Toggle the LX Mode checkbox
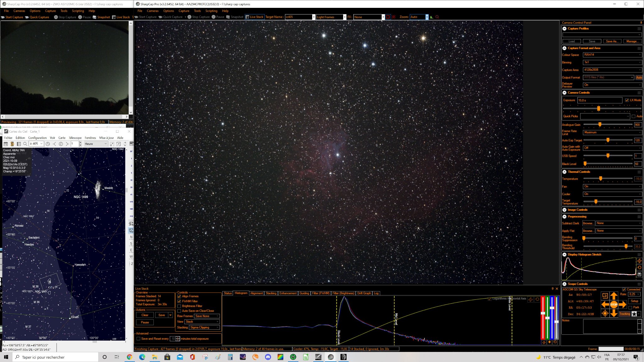644x362 pixels. pyautogui.click(x=627, y=100)
